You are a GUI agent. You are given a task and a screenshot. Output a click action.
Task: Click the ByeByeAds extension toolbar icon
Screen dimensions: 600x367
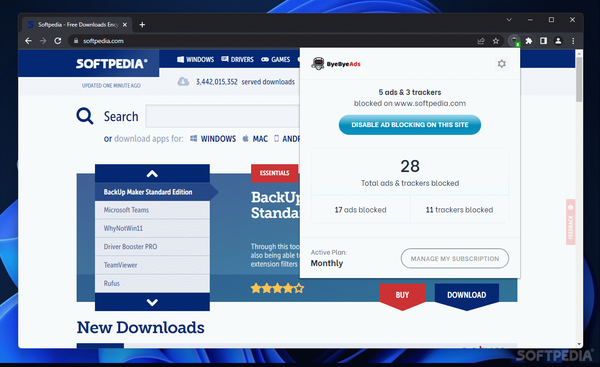click(514, 41)
